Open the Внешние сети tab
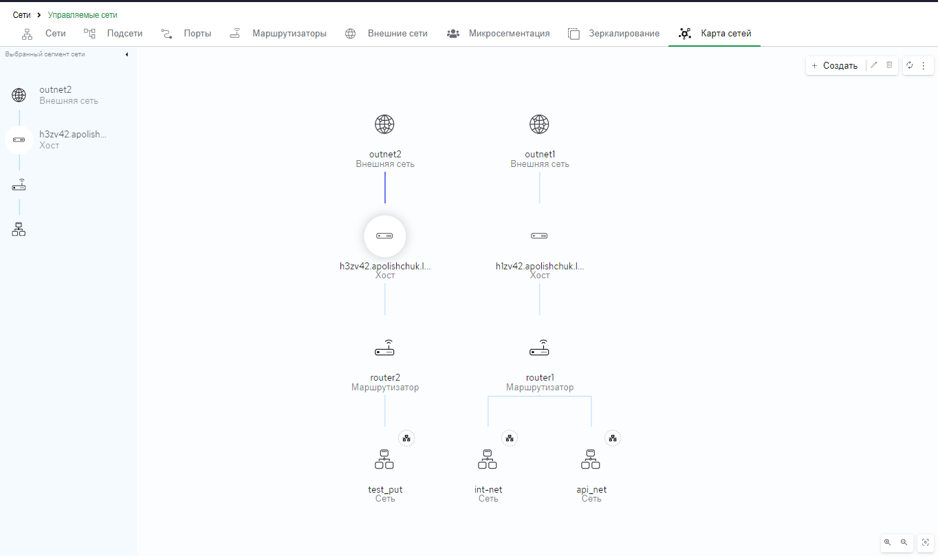 (386, 33)
